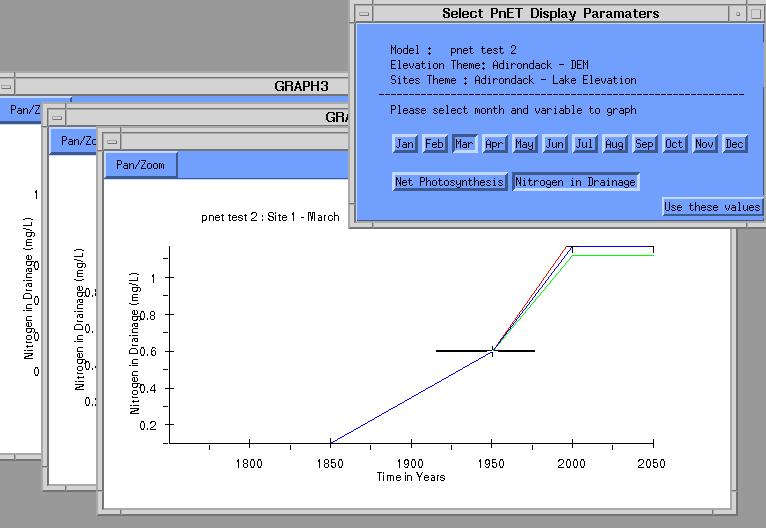Viewport: 766px width, 528px height.
Task: Choose Net Photosynthesis variable
Action: (x=449, y=182)
